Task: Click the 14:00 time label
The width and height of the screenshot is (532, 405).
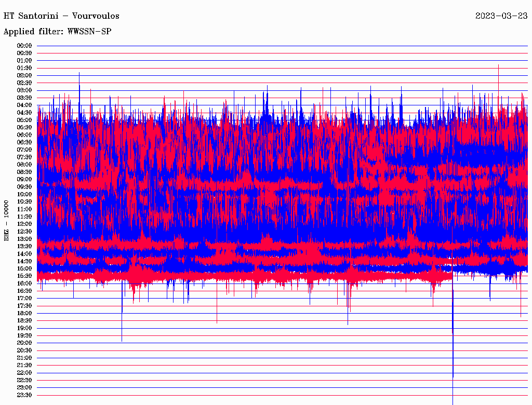Action: coord(24,254)
